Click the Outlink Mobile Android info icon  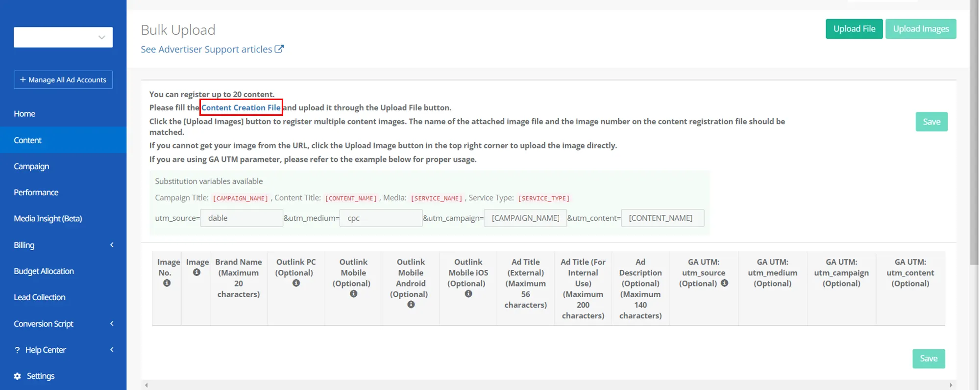point(411,305)
